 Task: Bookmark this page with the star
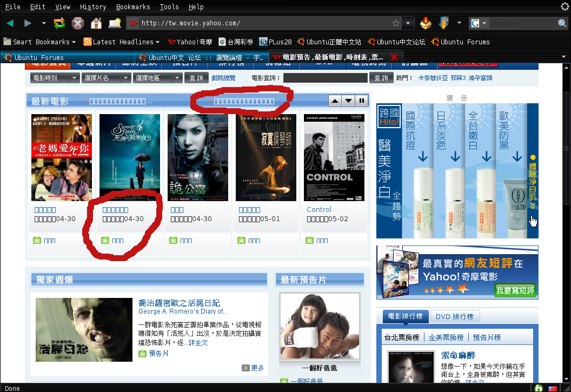396,23
